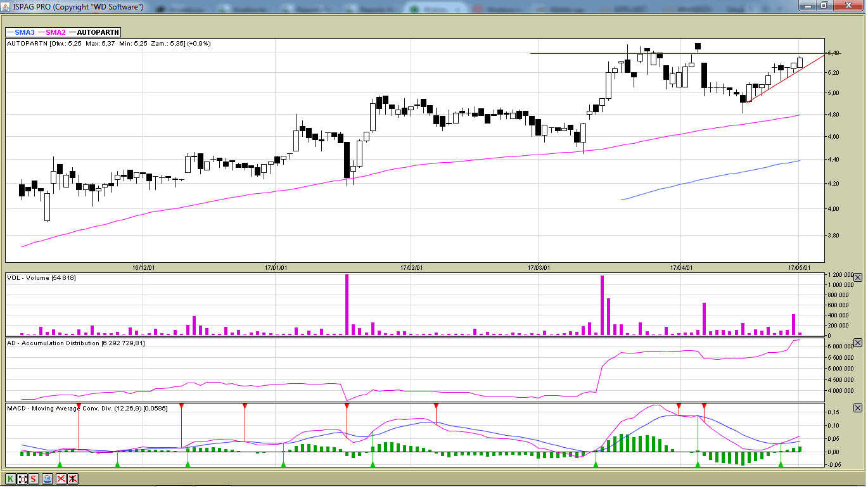
Task: Click the printer icon to print chart
Action: tap(48, 479)
